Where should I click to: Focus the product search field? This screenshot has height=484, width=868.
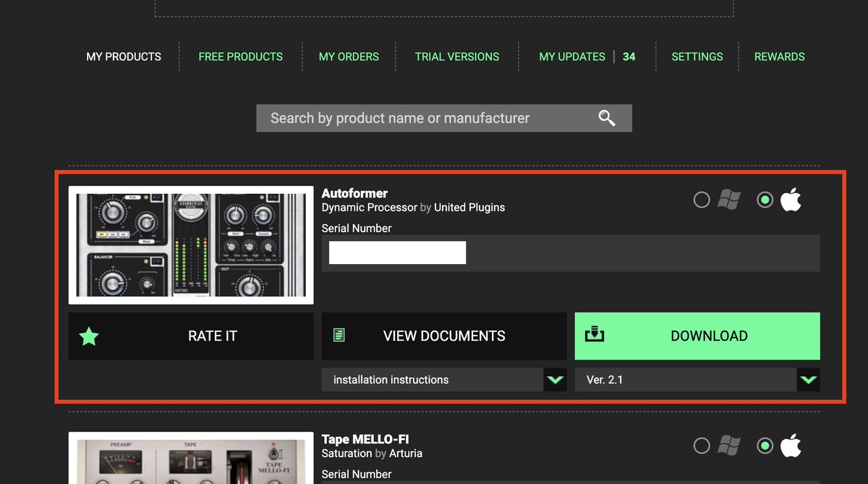click(444, 118)
